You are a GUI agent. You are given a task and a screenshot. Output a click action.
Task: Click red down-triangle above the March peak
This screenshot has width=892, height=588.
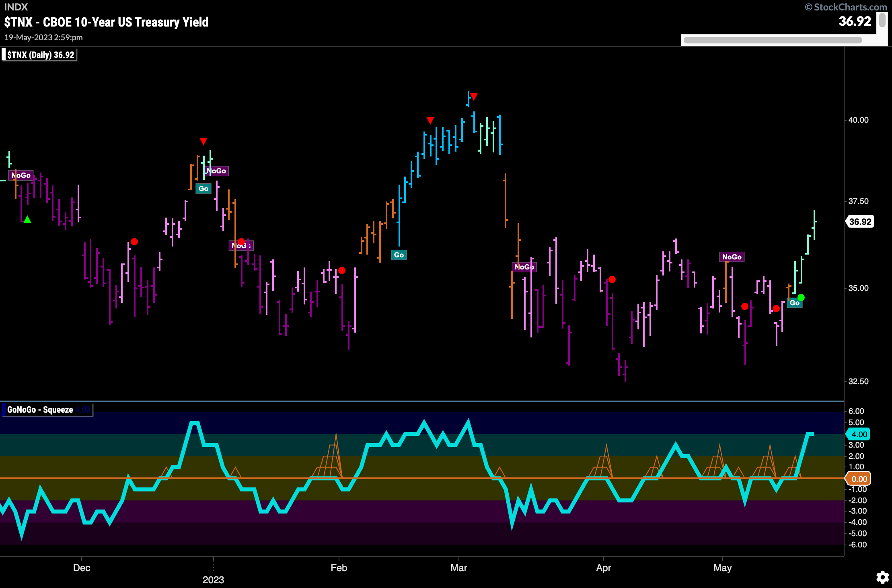474,97
